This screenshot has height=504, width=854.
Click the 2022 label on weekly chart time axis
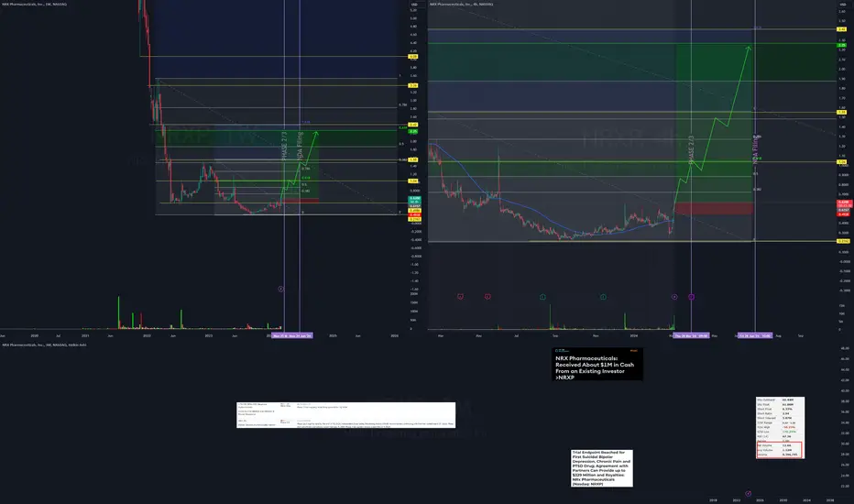147,335
